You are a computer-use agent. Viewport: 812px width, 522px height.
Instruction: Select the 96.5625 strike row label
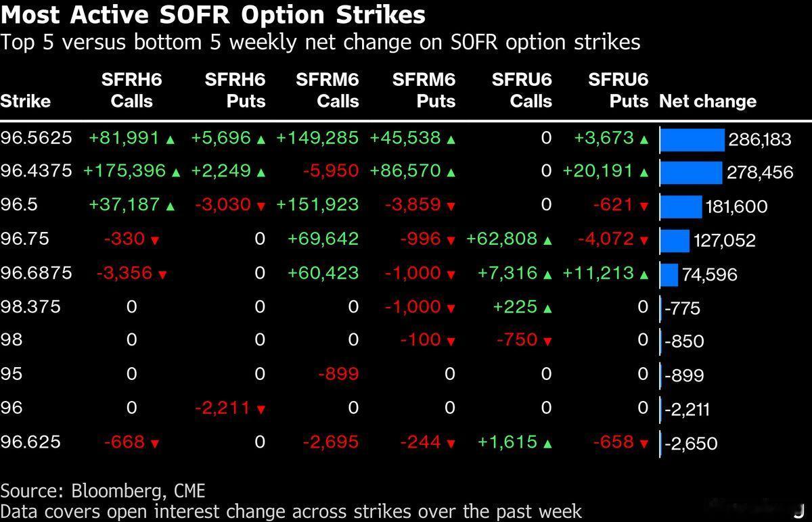36,138
